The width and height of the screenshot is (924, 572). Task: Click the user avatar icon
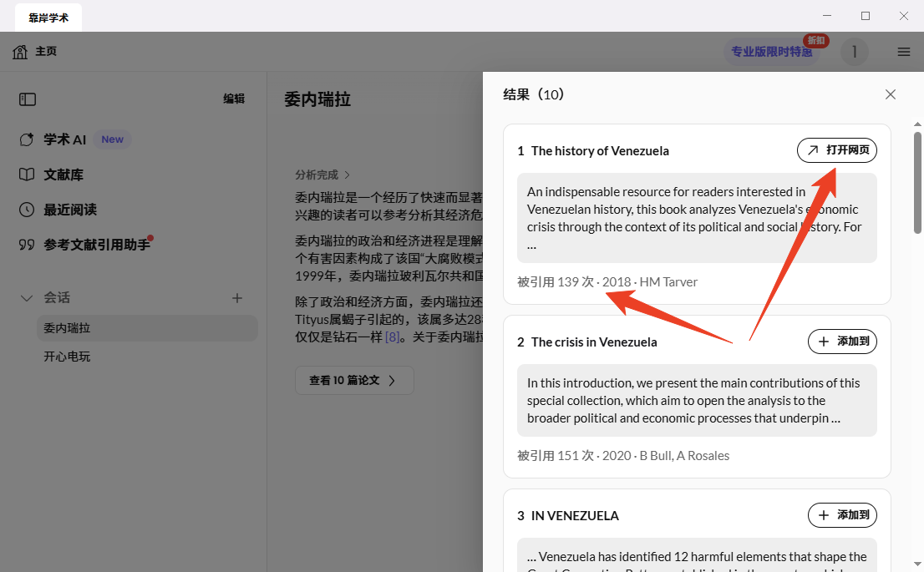[854, 52]
